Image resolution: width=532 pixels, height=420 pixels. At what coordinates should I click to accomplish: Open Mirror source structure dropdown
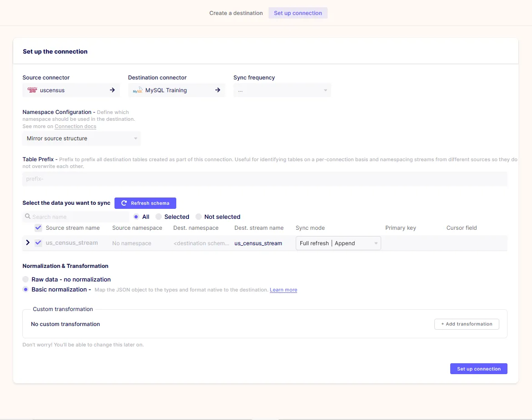click(x=81, y=138)
